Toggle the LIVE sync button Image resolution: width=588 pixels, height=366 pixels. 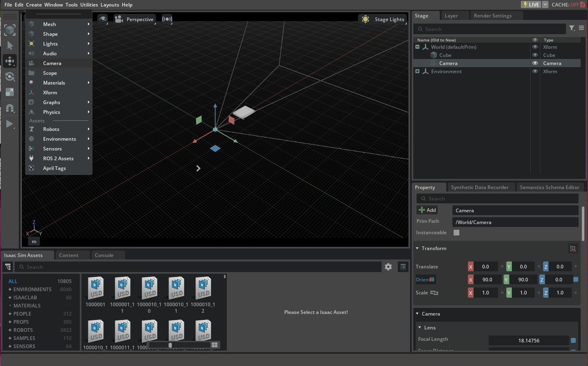click(530, 4)
